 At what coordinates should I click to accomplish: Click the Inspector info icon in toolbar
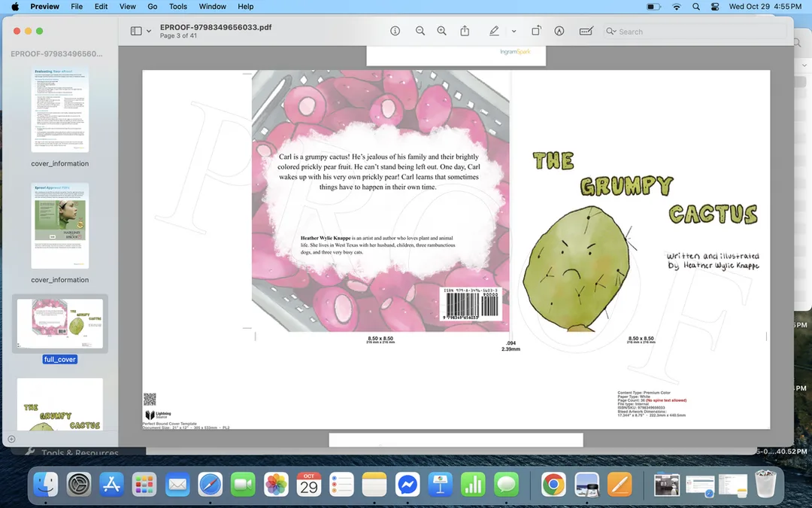395,31
